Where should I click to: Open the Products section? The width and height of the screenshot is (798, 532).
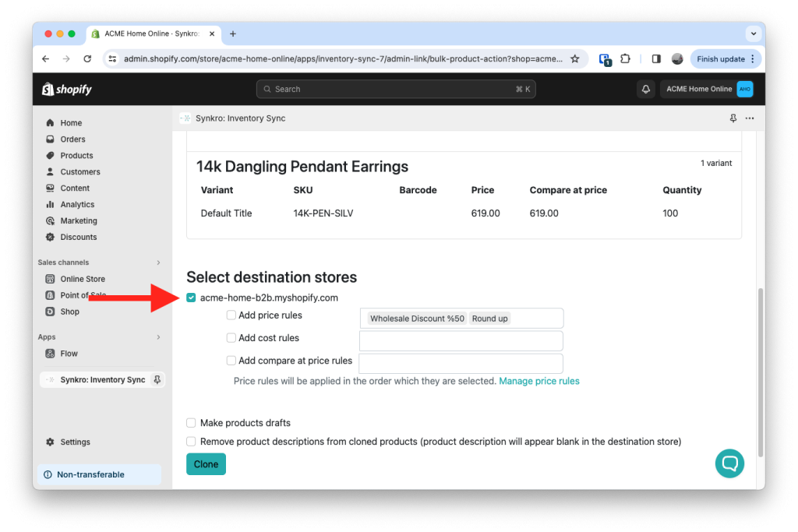[49, 155]
